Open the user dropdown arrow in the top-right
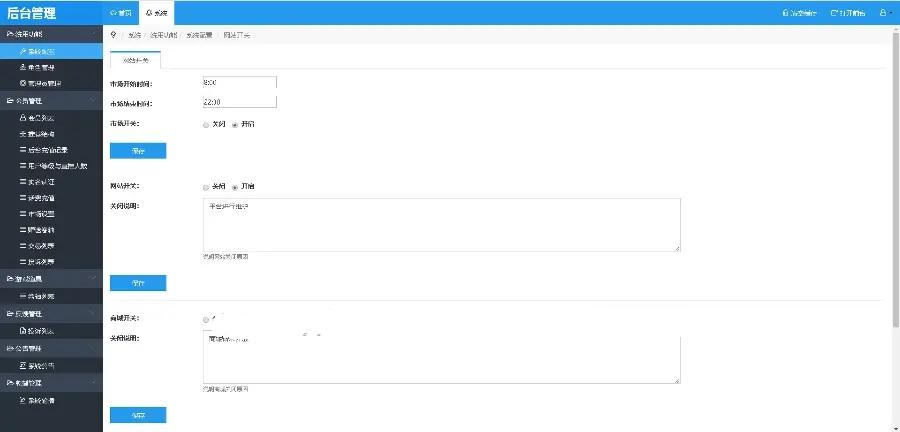Screen dimensions: 900x432 click(890, 13)
